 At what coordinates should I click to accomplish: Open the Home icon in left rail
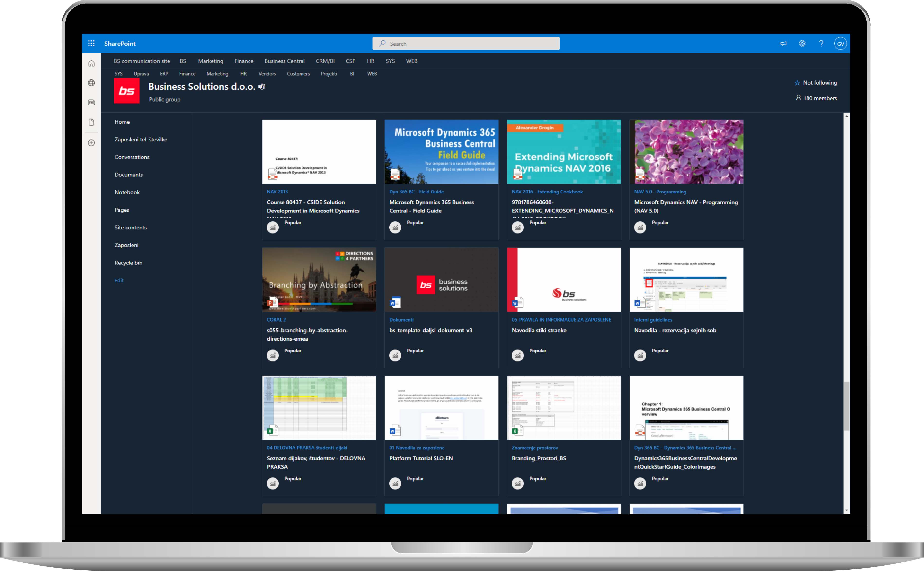(91, 63)
